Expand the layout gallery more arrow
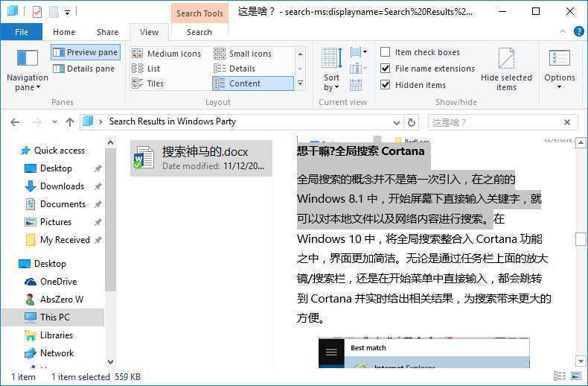Viewport: 588px width, 386px height. click(x=301, y=83)
